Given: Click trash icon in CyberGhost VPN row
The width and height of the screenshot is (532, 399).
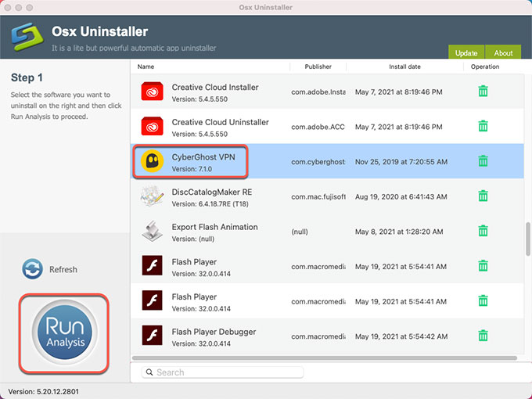Looking at the screenshot, I should [483, 161].
